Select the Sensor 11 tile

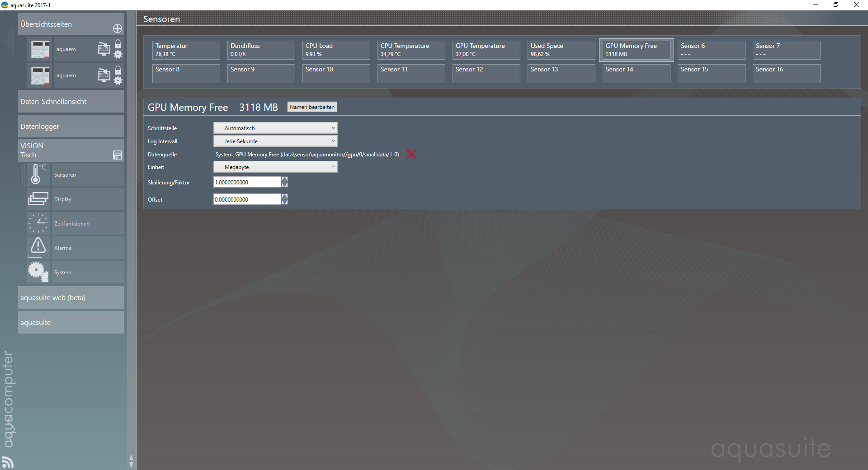pyautogui.click(x=411, y=73)
